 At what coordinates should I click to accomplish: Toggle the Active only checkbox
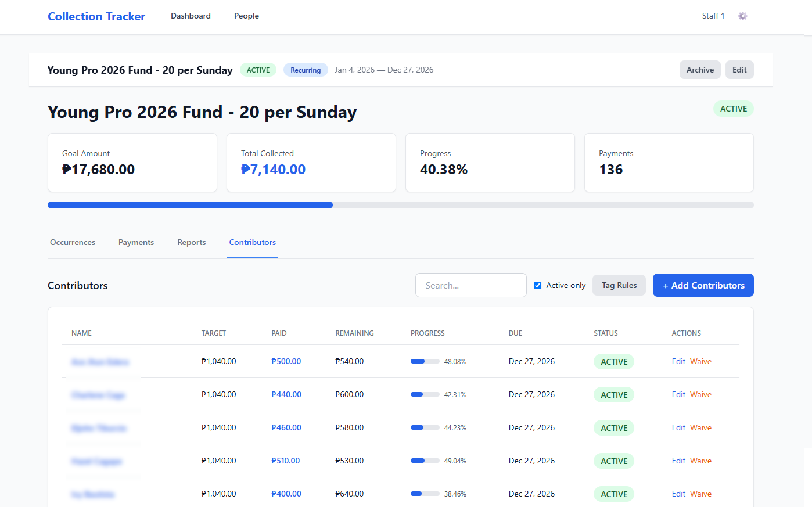point(537,285)
